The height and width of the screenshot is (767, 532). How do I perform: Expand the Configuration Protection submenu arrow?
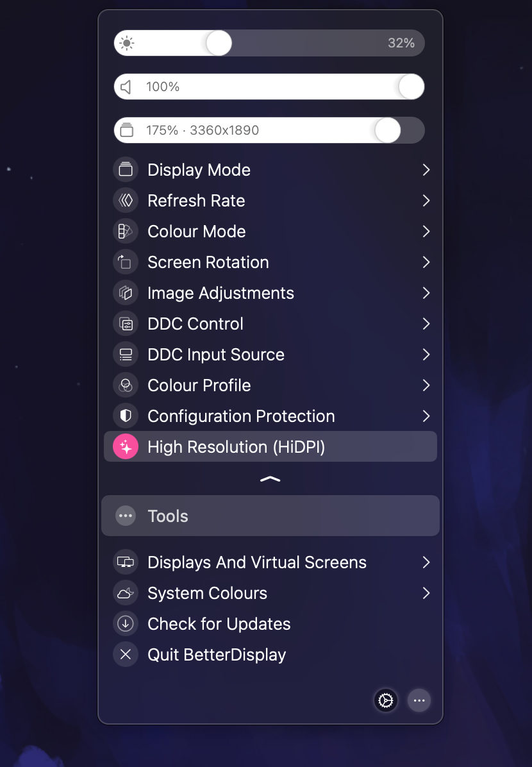tap(426, 416)
